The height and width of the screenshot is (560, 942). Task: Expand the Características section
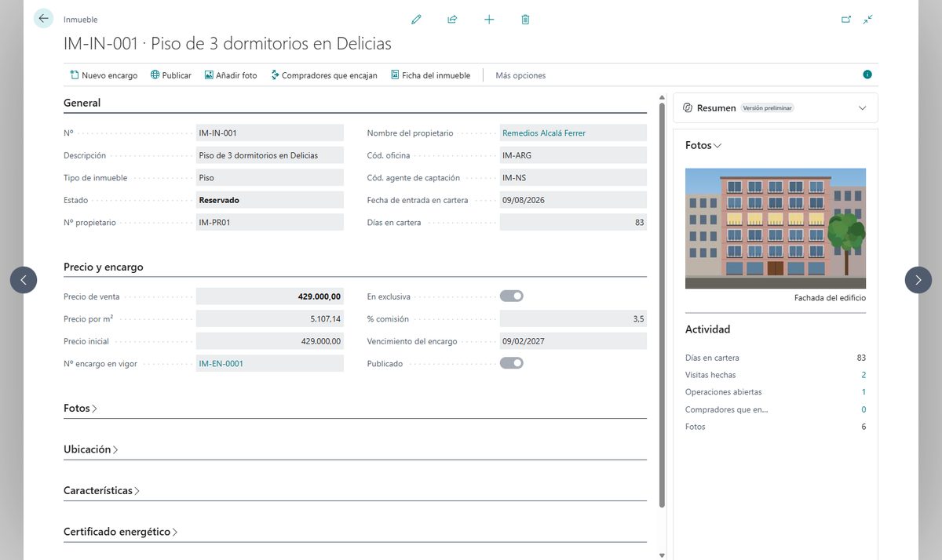click(x=102, y=490)
